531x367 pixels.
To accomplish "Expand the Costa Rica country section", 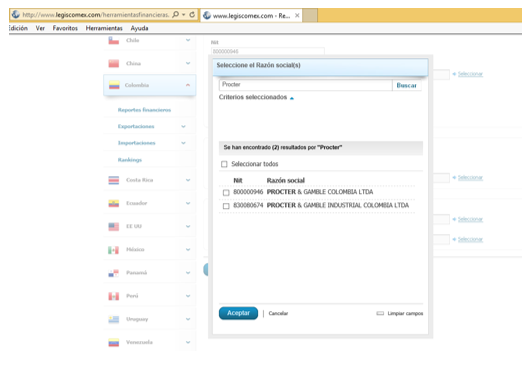I will pyautogui.click(x=188, y=180).
